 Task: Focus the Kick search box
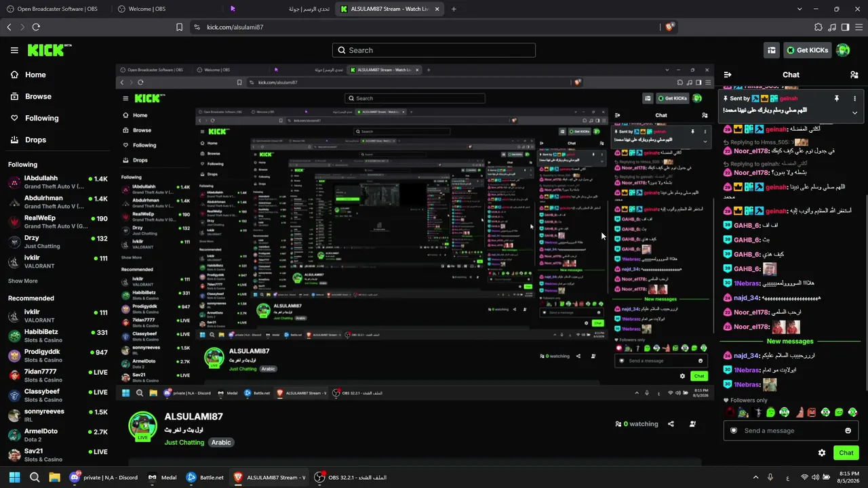(434, 50)
